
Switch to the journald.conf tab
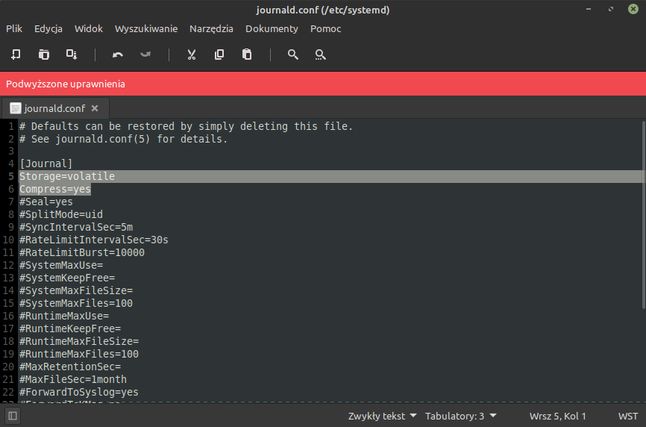55,108
